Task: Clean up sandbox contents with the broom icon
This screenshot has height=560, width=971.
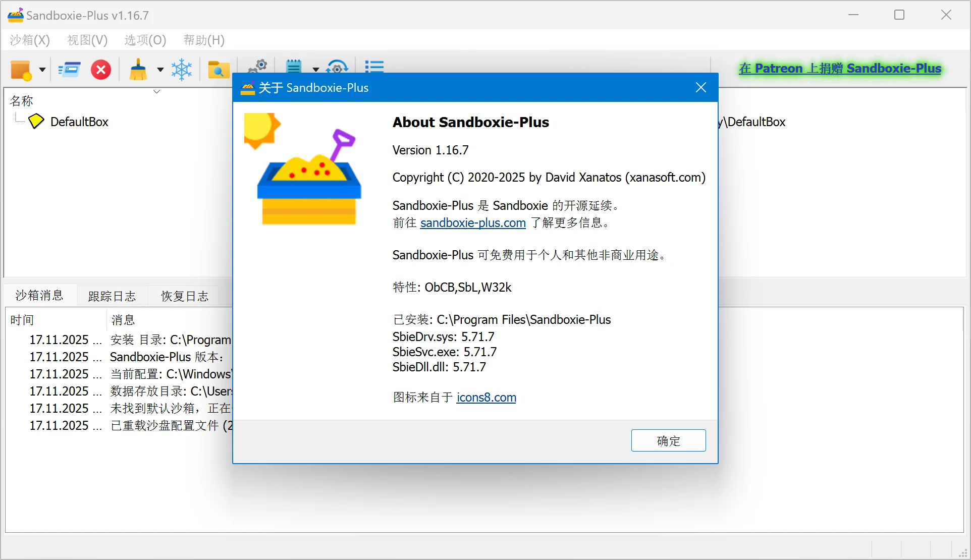Action: tap(137, 70)
